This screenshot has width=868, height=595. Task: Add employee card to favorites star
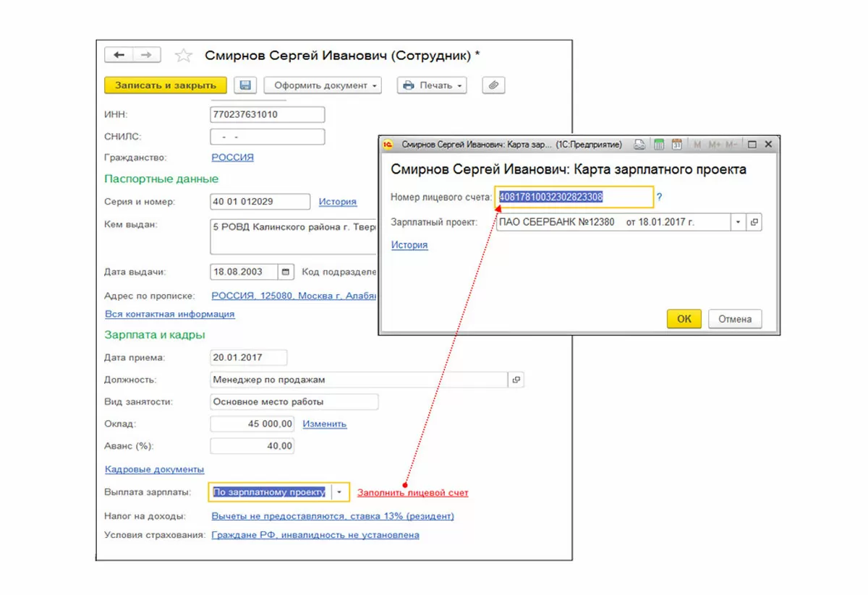point(184,56)
